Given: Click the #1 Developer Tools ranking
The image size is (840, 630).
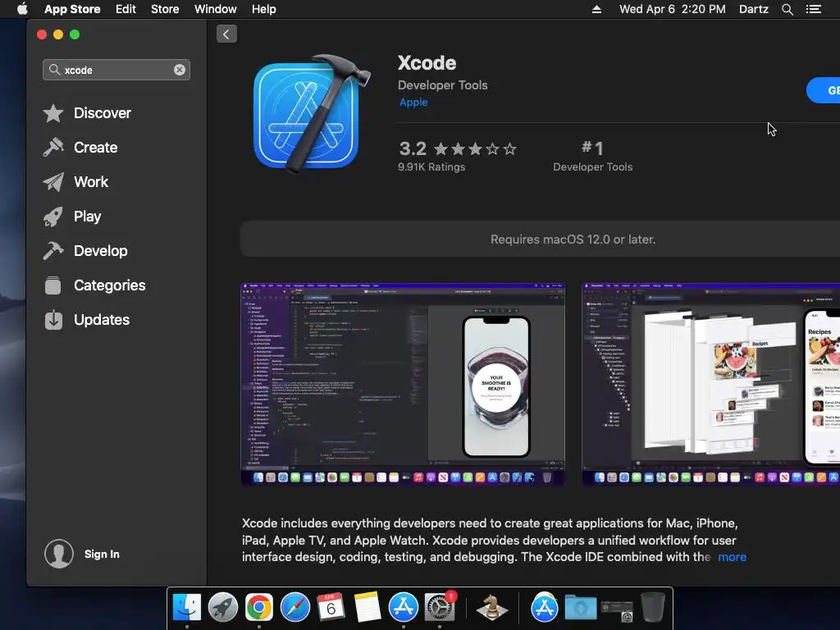Looking at the screenshot, I should (x=592, y=156).
